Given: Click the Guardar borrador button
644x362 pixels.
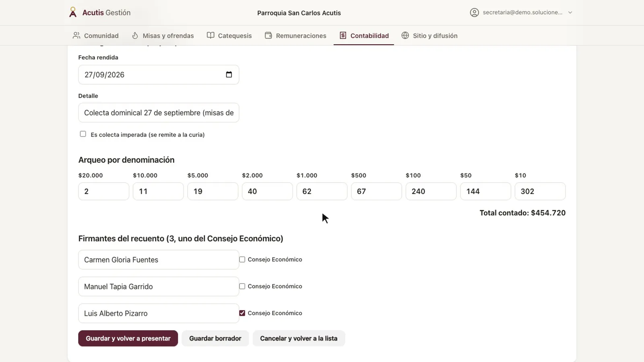Looking at the screenshot, I should pos(215,338).
